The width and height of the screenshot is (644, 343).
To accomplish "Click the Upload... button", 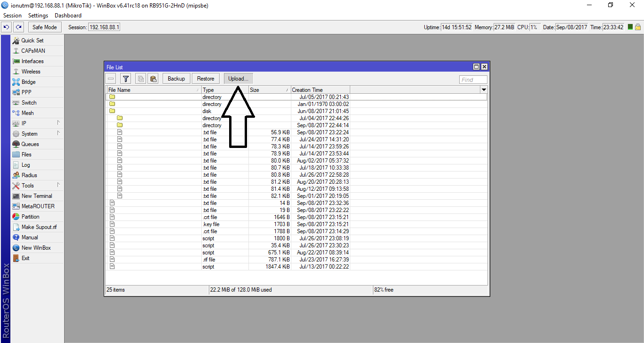I will pyautogui.click(x=238, y=79).
